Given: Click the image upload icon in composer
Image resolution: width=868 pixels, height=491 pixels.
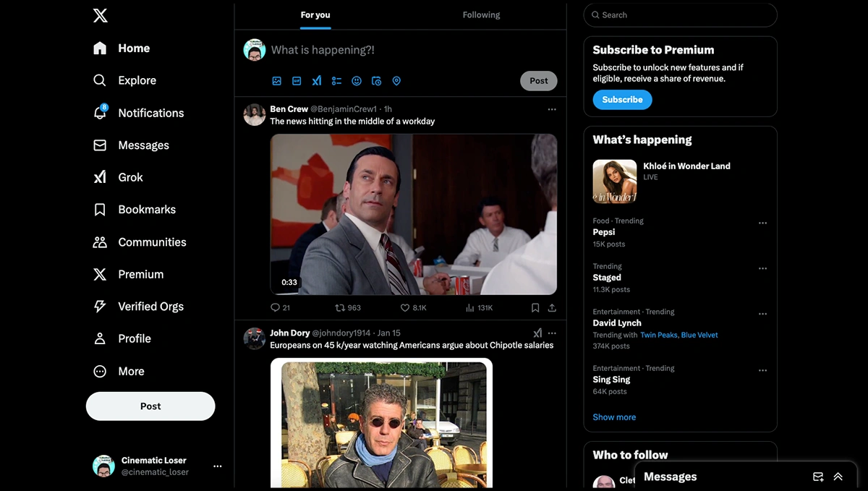Looking at the screenshot, I should point(276,81).
